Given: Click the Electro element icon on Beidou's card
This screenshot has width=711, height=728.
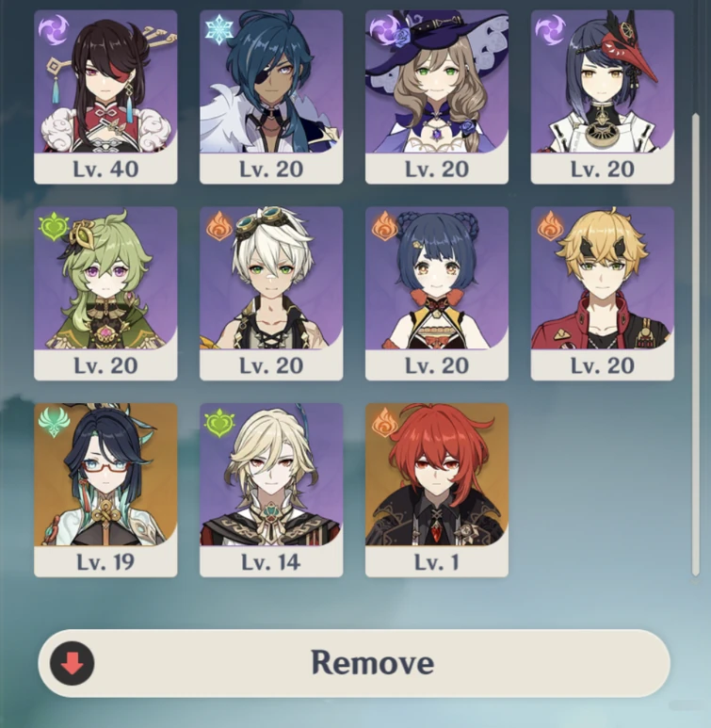Looking at the screenshot, I should [53, 30].
